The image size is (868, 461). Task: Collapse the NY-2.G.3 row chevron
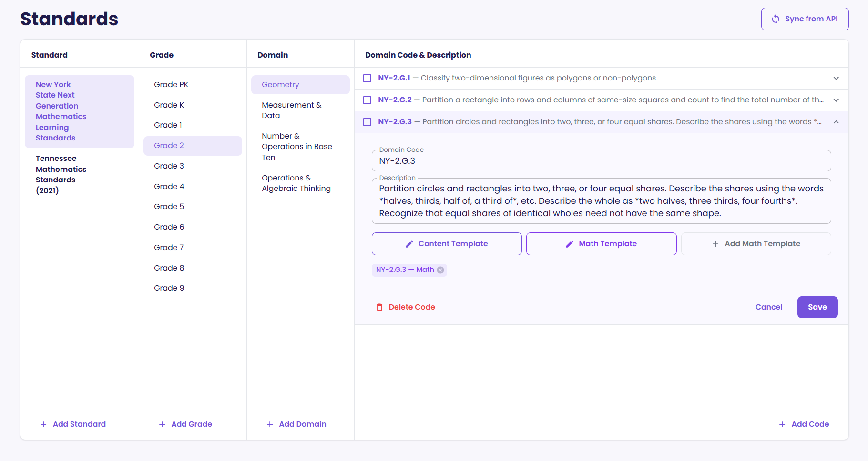pyautogui.click(x=836, y=122)
